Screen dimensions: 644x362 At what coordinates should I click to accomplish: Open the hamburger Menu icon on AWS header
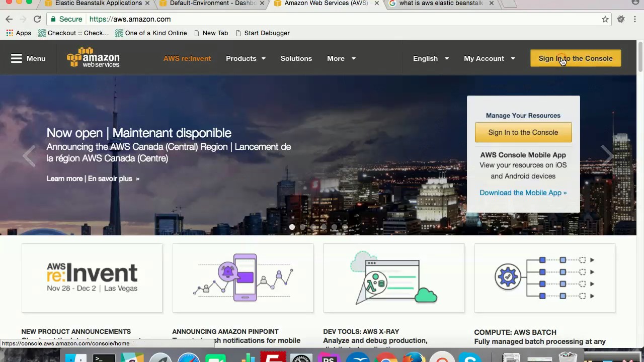pos(17,58)
